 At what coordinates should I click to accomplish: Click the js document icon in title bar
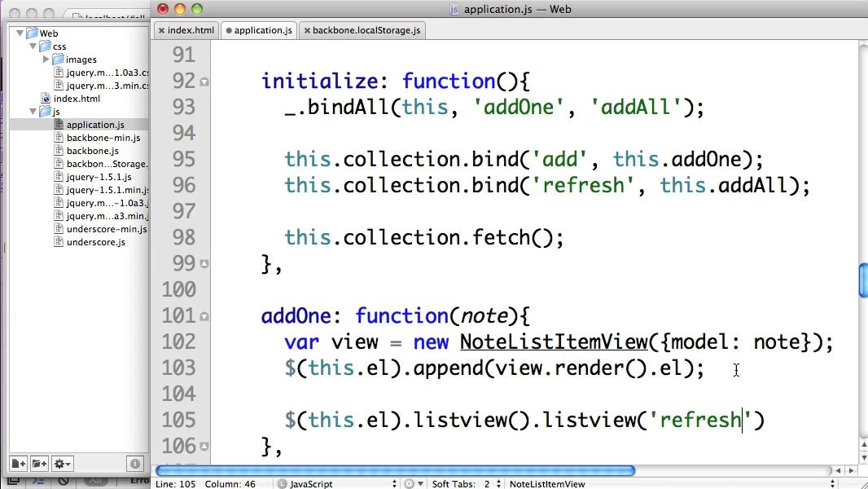pyautogui.click(x=454, y=10)
